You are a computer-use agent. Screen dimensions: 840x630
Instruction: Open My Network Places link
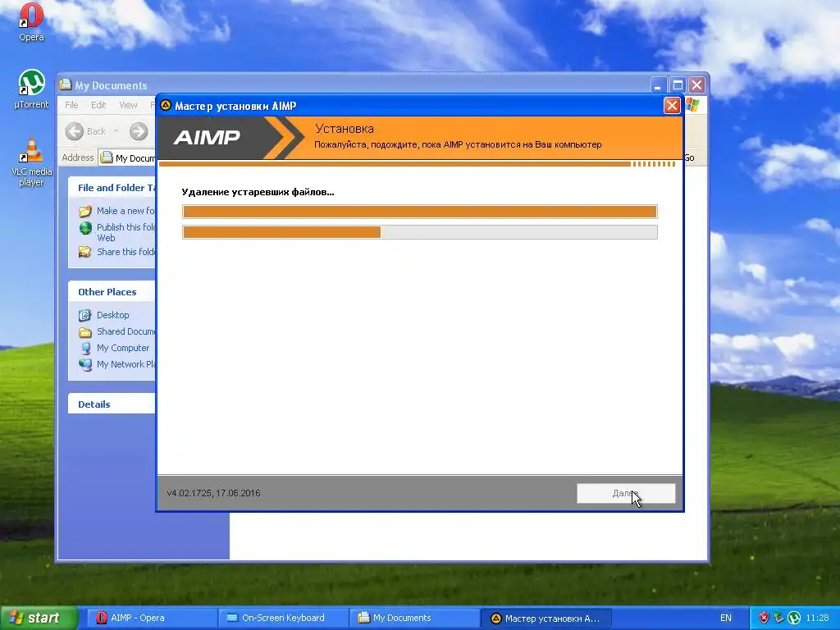coord(126,364)
